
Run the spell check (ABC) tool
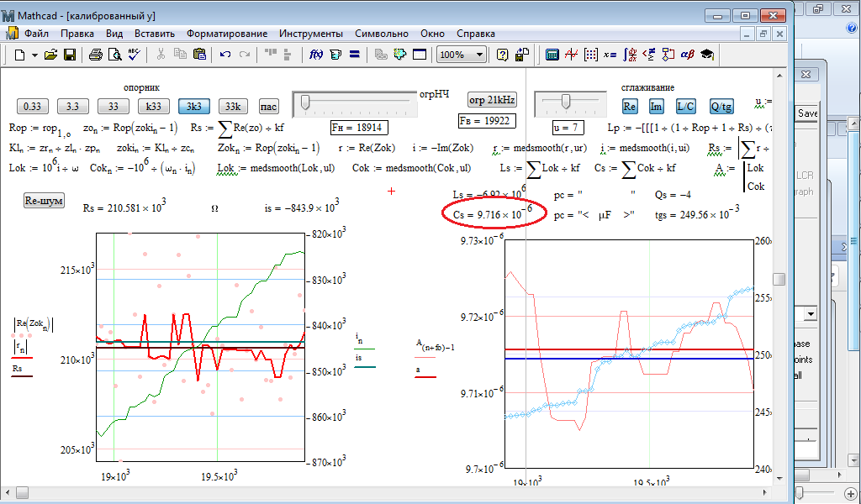point(135,55)
